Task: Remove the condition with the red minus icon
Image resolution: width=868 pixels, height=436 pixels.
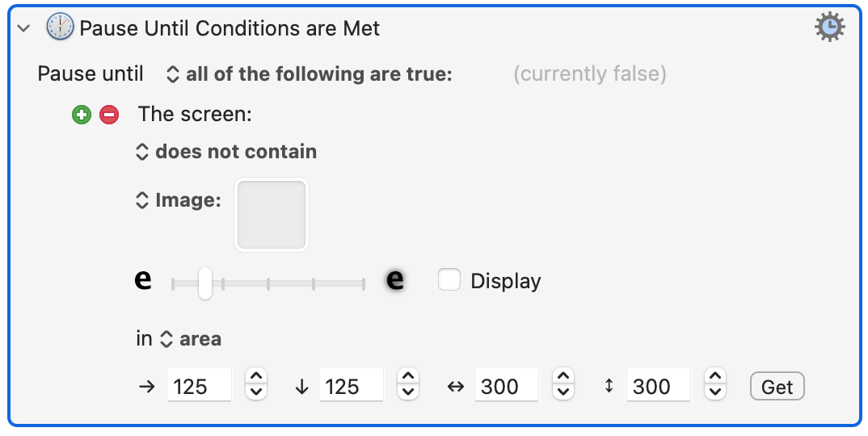Action: point(109,115)
